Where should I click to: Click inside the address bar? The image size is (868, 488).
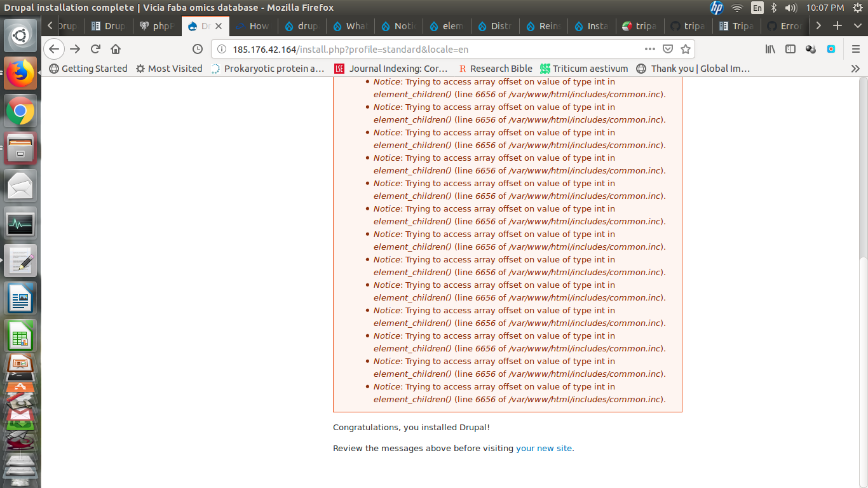tap(381, 49)
